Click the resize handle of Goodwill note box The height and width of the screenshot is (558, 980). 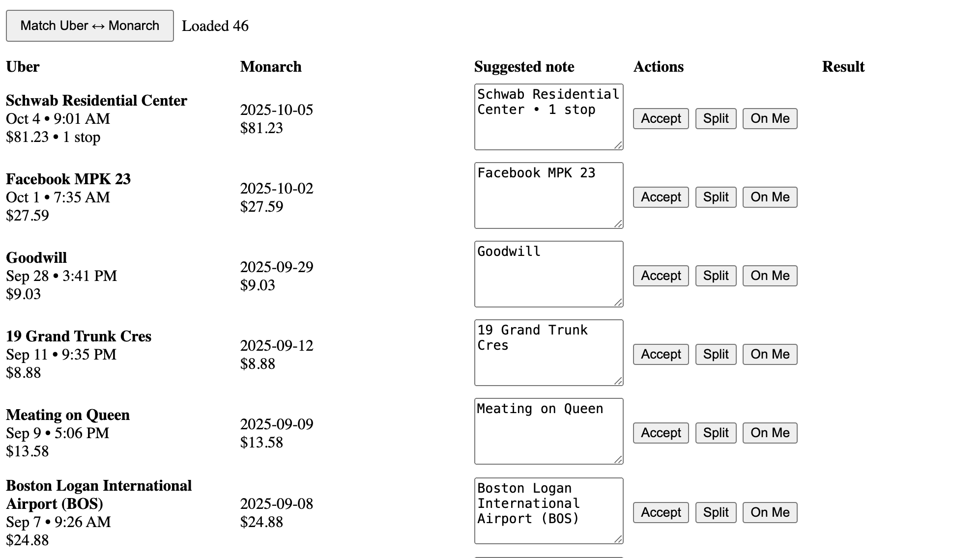click(618, 303)
